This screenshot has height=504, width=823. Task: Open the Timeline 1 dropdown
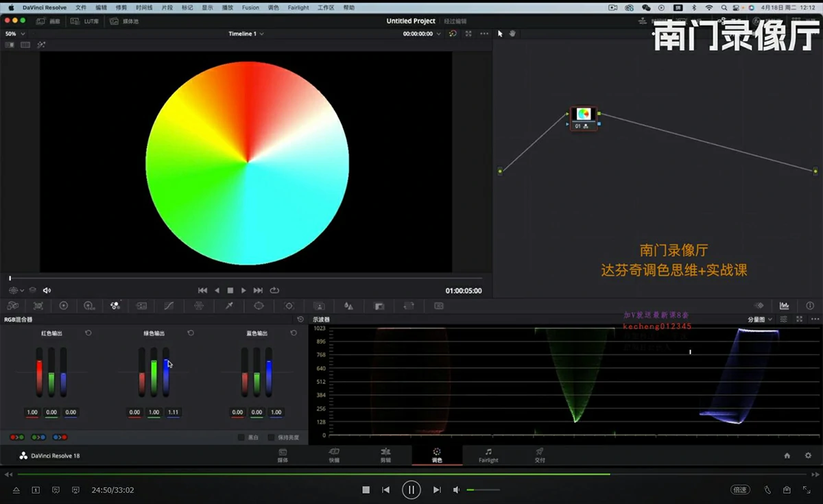pos(246,34)
